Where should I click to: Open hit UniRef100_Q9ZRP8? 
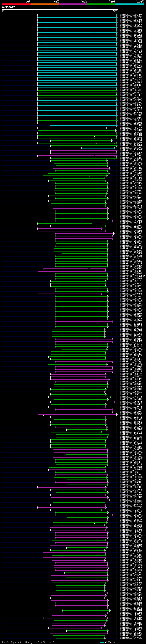pos(131,20)
